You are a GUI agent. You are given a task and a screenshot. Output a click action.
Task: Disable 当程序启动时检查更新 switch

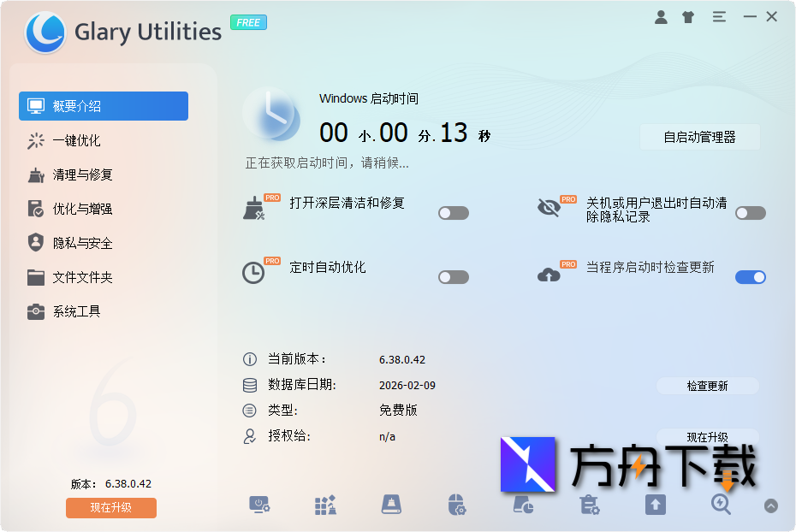[750, 276]
